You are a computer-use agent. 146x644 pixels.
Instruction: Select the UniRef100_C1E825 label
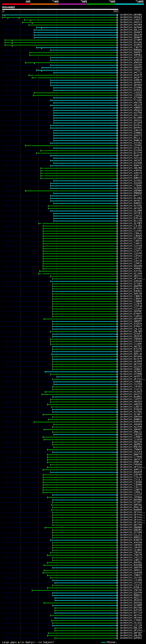pyautogui.click(x=131, y=93)
